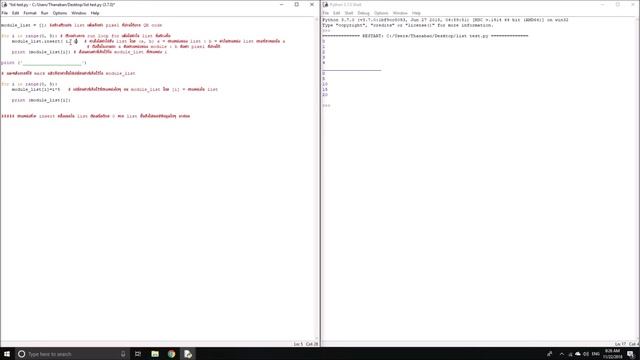Maximize the Python Shell window

tap(618, 4)
